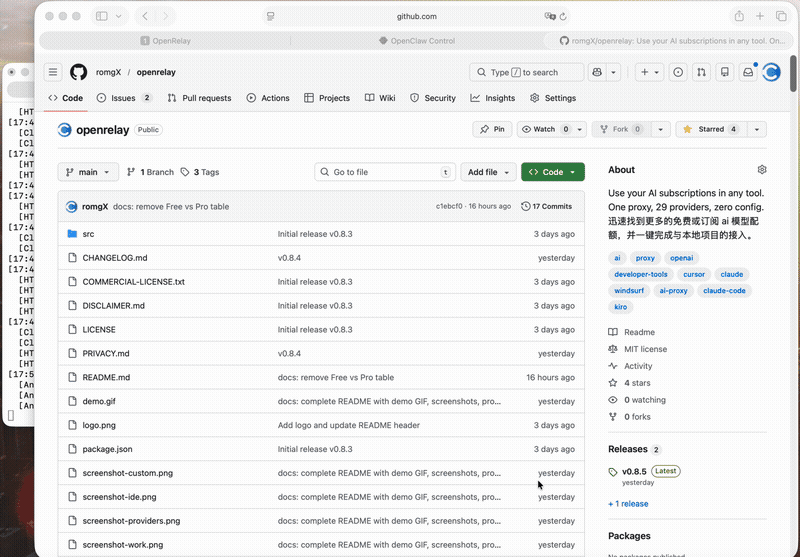Click the About settings gear icon
The height and width of the screenshot is (557, 800).
[x=762, y=170]
